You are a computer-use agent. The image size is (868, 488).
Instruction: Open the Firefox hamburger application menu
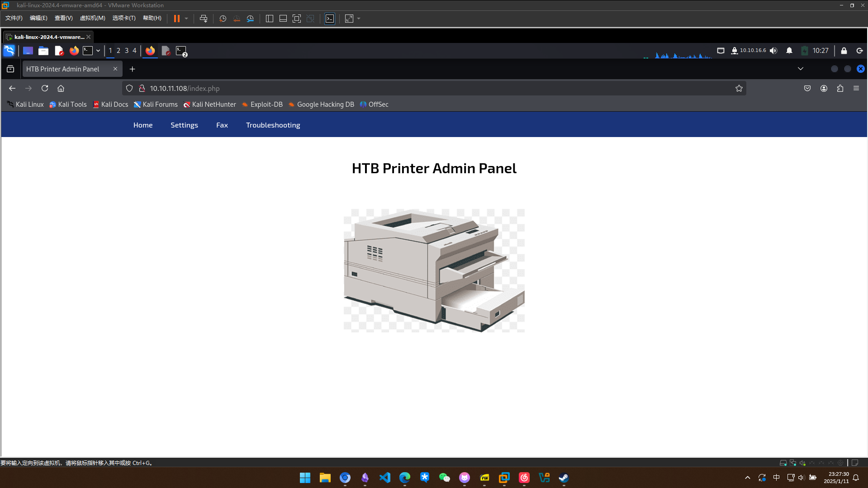[x=856, y=88]
